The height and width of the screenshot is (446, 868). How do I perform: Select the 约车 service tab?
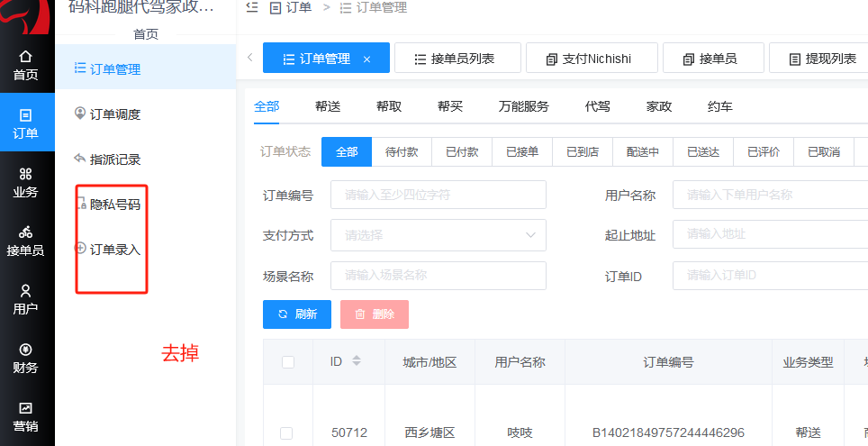tap(720, 106)
